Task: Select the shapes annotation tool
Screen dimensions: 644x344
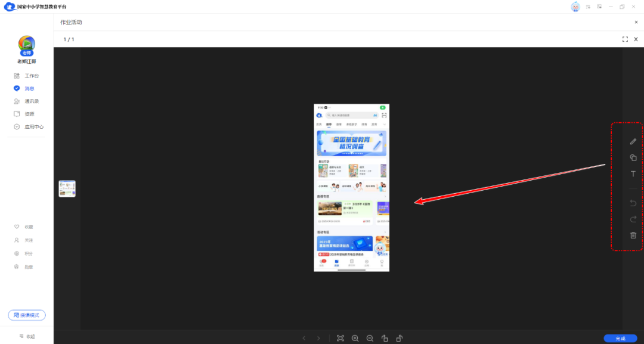Action: coord(633,158)
